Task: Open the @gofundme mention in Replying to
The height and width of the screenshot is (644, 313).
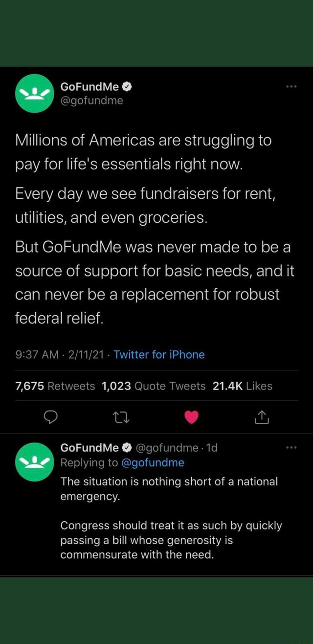Action: pos(153,462)
